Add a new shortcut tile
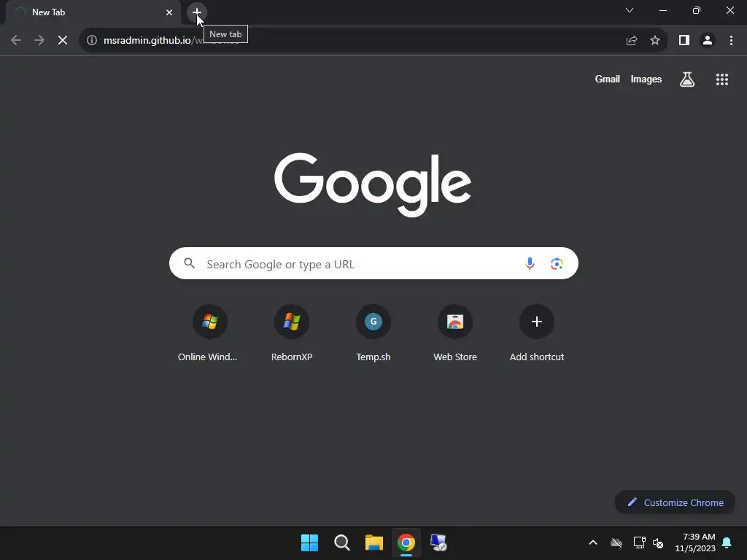 point(537,332)
